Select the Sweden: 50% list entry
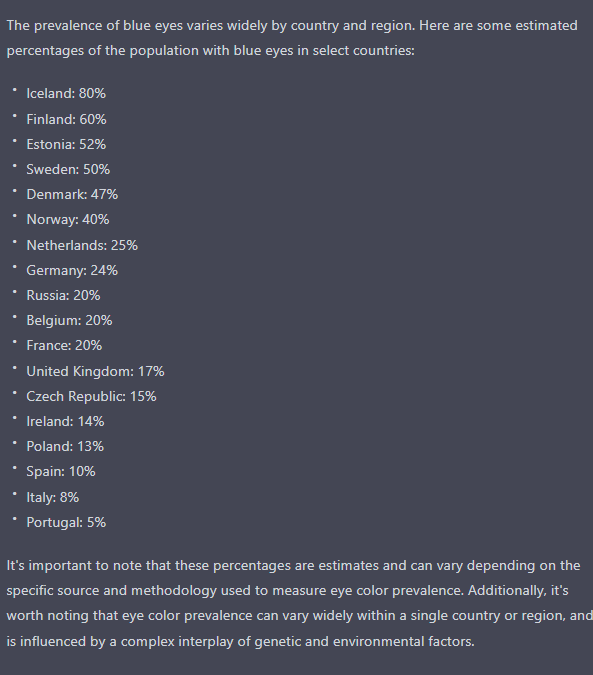Viewport: 593px width, 675px height. (68, 169)
